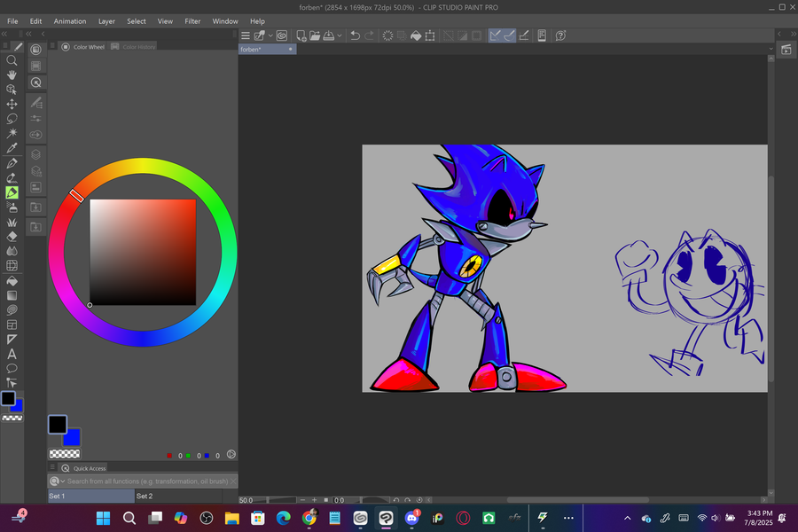Select the highlighted green Brush tool
The height and width of the screenshot is (532, 798).
(x=12, y=192)
